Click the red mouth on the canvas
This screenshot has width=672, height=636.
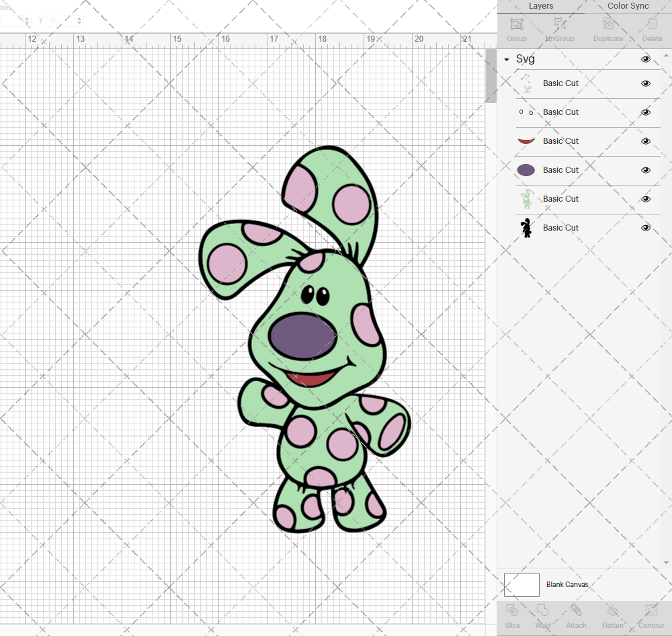(x=310, y=379)
